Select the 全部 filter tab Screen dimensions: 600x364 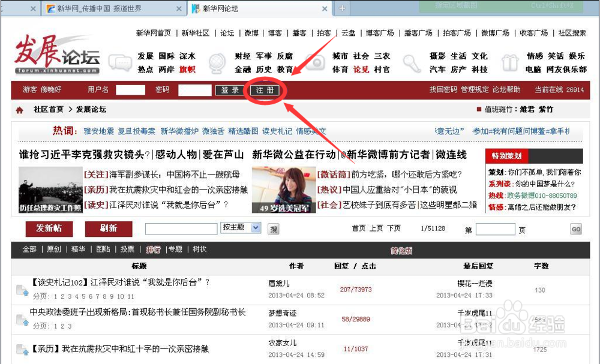pos(29,249)
